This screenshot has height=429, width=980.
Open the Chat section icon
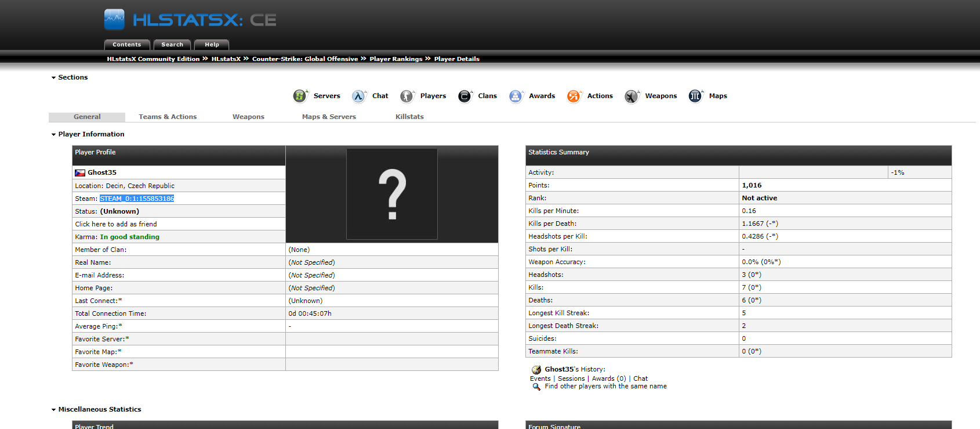pos(359,96)
